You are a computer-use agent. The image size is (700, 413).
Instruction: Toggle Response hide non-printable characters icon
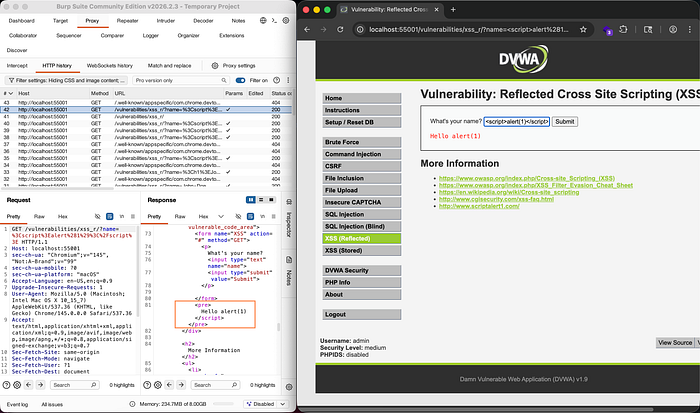click(238, 217)
